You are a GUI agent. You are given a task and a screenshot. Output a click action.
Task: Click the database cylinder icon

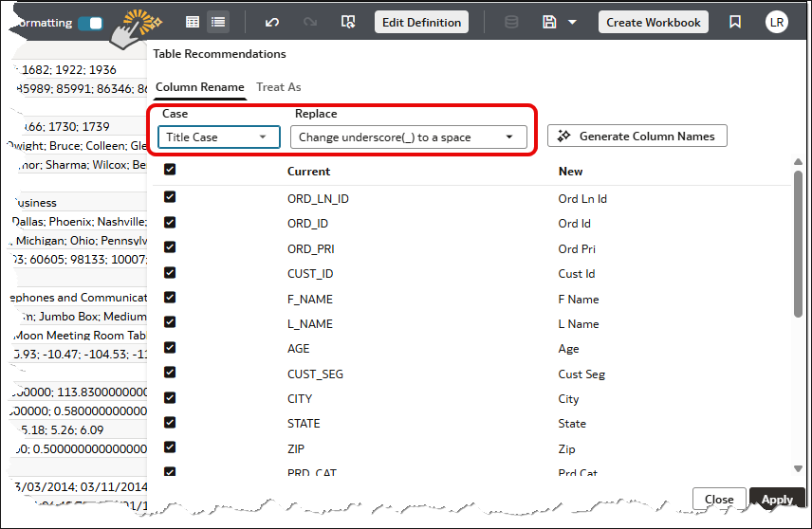pos(511,22)
